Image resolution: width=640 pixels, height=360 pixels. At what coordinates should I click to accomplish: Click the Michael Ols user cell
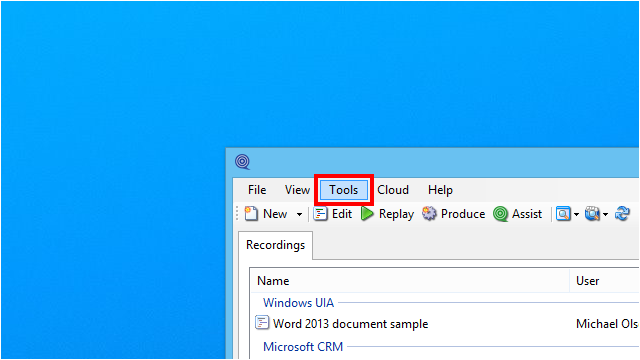click(607, 324)
